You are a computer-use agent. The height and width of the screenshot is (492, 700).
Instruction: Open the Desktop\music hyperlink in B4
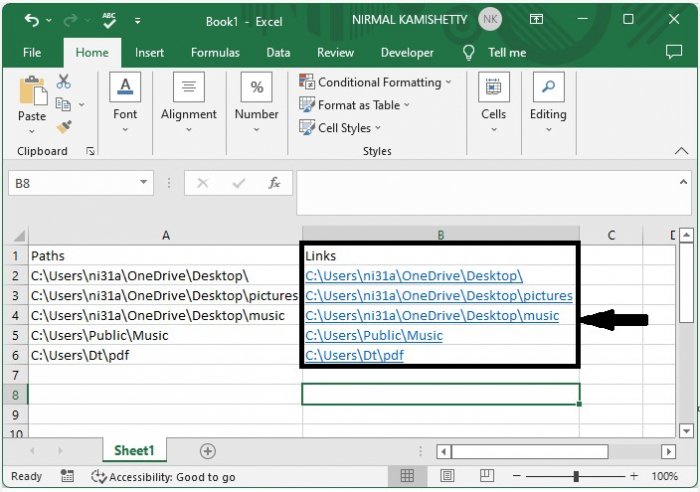432,316
